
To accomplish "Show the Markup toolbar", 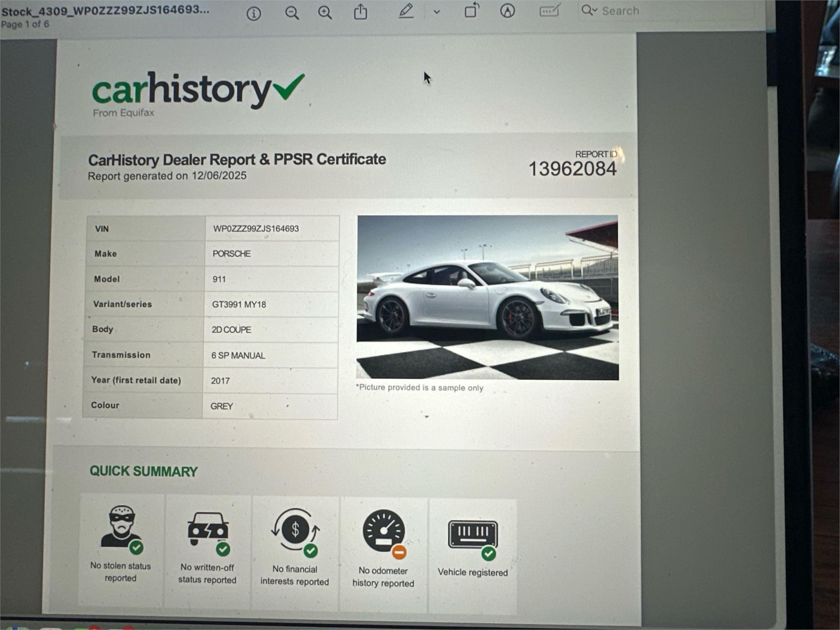I will [507, 11].
